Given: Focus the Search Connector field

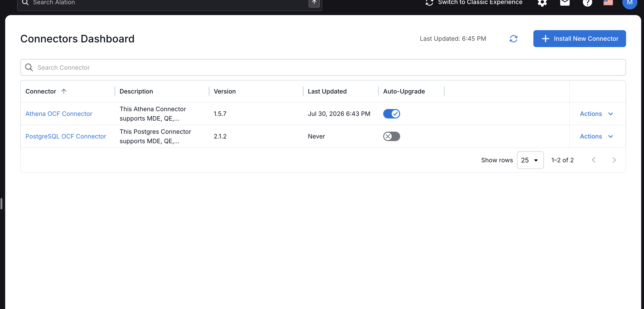Looking at the screenshot, I should [x=323, y=67].
